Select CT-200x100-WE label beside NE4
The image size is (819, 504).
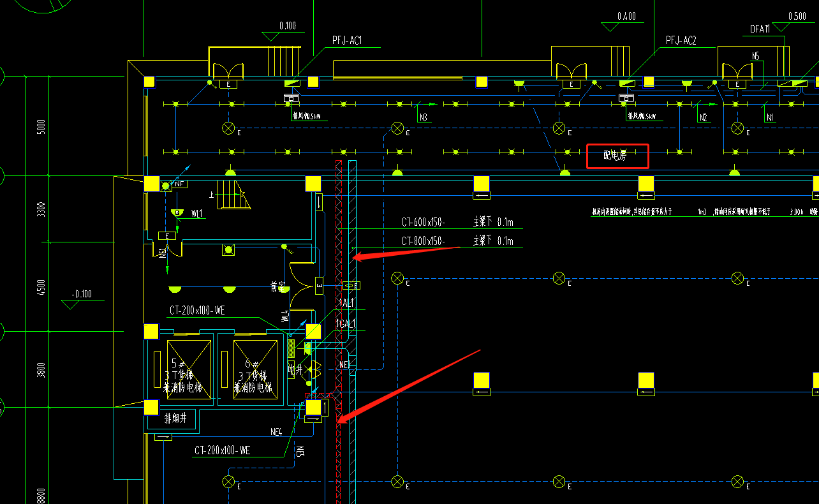[x=223, y=450]
